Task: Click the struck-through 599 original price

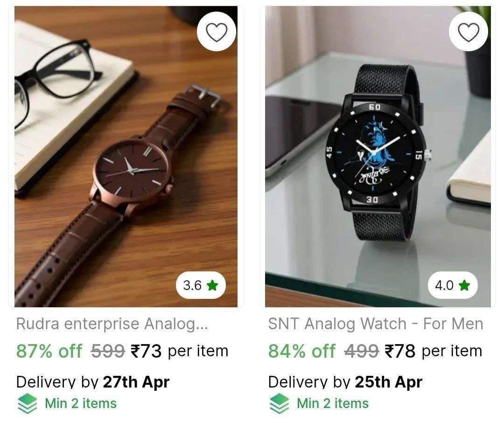Action: [108, 351]
